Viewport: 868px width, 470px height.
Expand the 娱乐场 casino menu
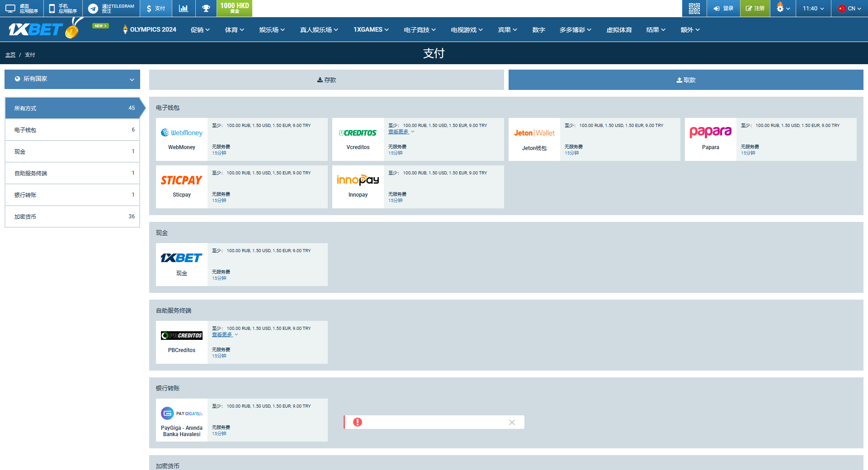(x=272, y=30)
